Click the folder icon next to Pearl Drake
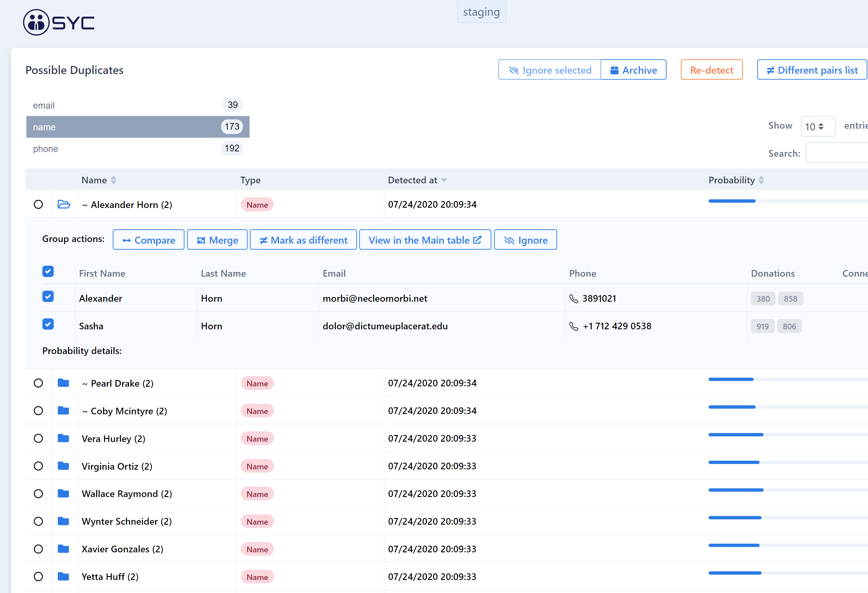868x593 pixels. pyautogui.click(x=64, y=383)
